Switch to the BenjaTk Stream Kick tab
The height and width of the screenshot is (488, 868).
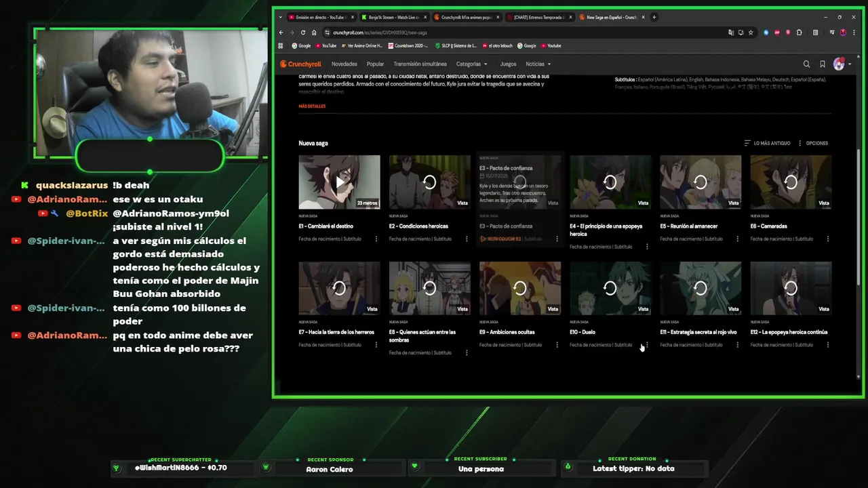tap(393, 17)
